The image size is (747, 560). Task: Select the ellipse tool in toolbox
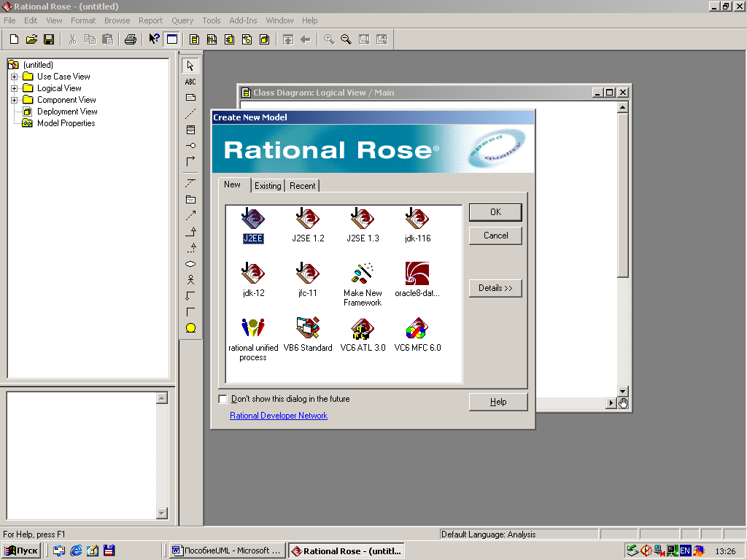coord(190,264)
